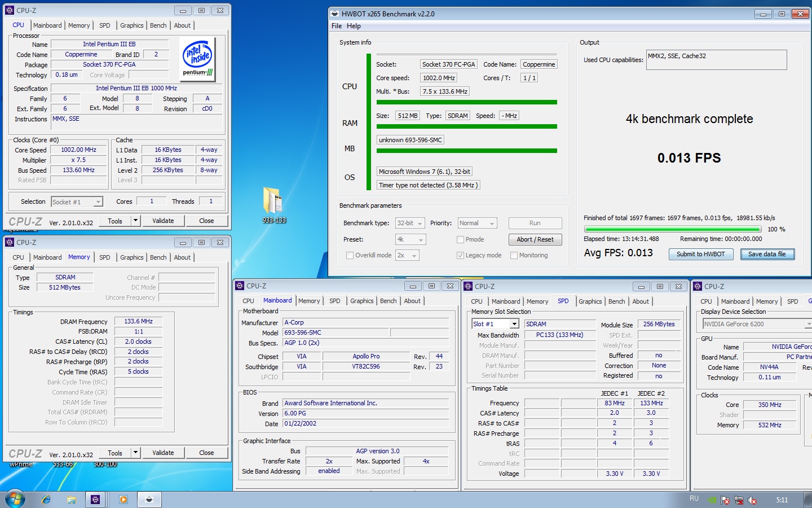The height and width of the screenshot is (508, 812).
Task: Click the title icon of the CPU-Z Mainboard window
Action: [240, 286]
